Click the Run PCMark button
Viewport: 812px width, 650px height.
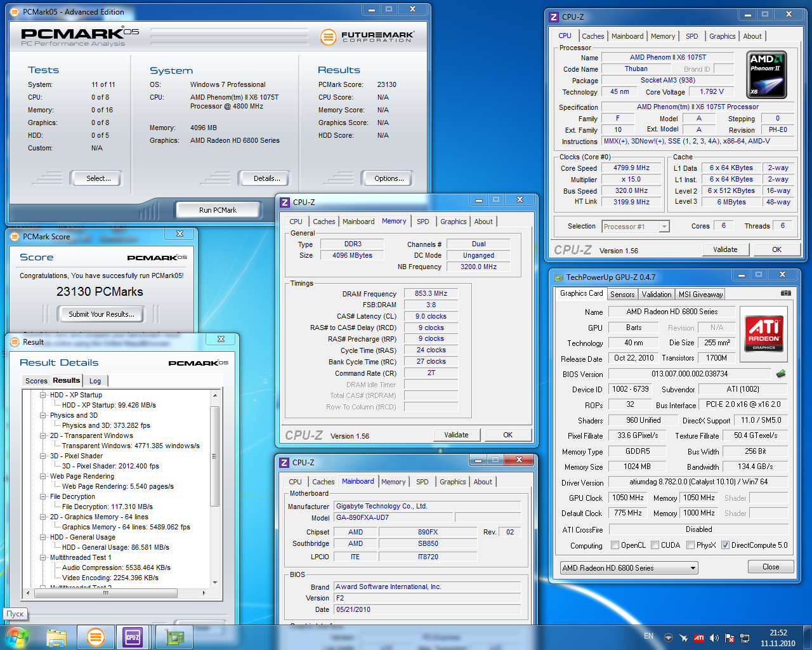pyautogui.click(x=218, y=210)
